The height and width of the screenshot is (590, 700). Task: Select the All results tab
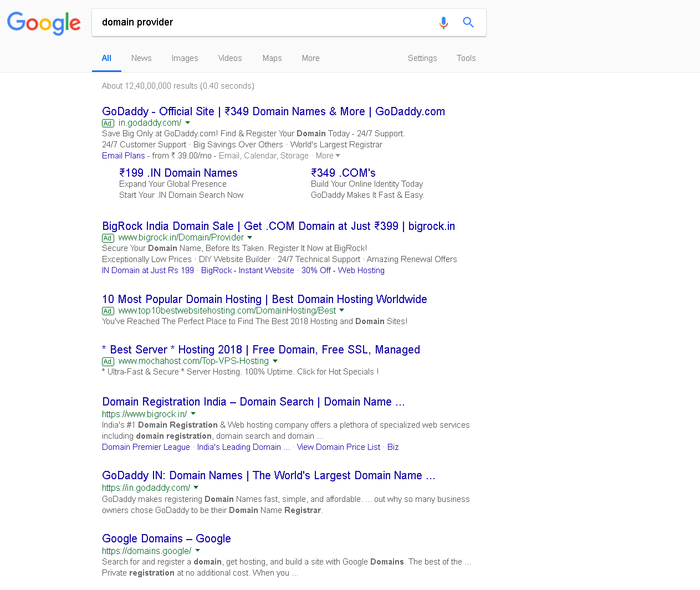coord(106,58)
